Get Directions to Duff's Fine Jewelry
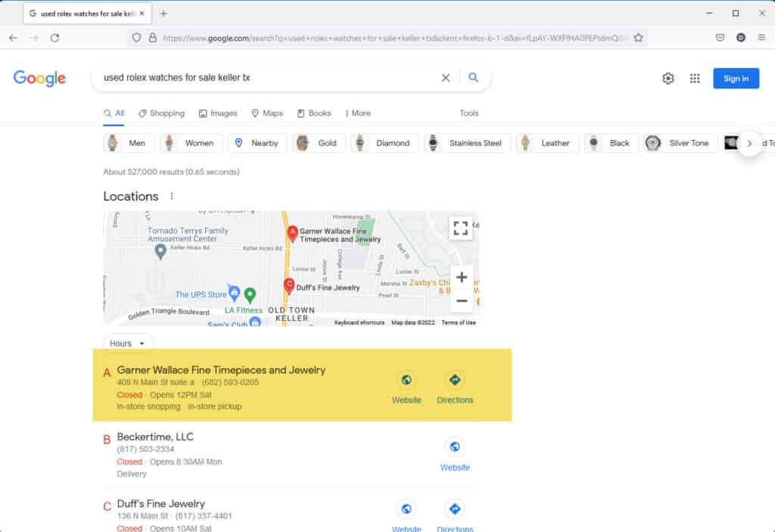 455,515
